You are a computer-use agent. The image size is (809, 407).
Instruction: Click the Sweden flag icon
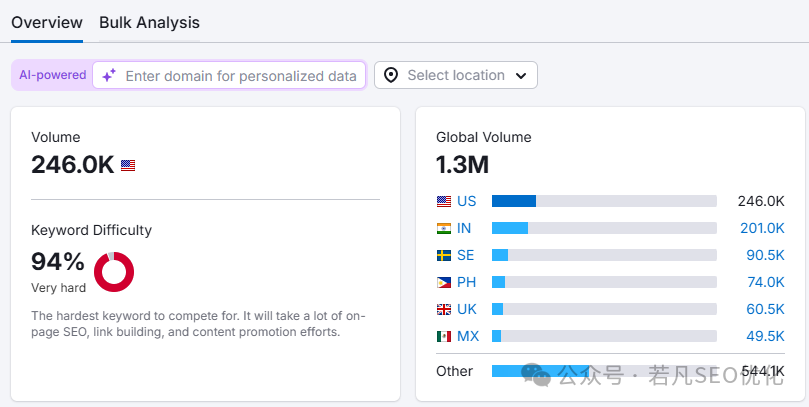point(444,255)
